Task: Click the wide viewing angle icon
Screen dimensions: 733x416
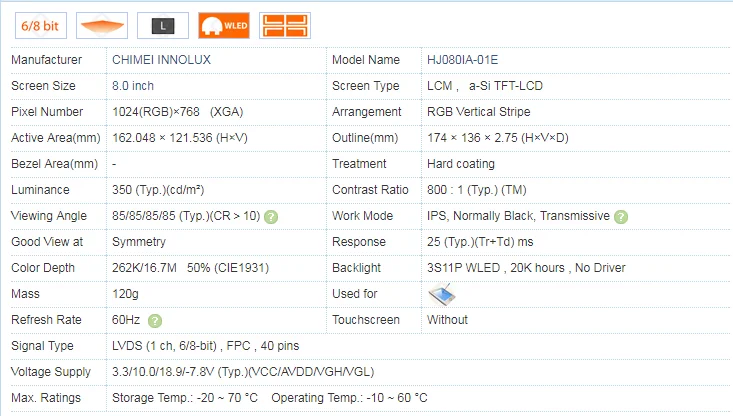Action: [x=102, y=25]
